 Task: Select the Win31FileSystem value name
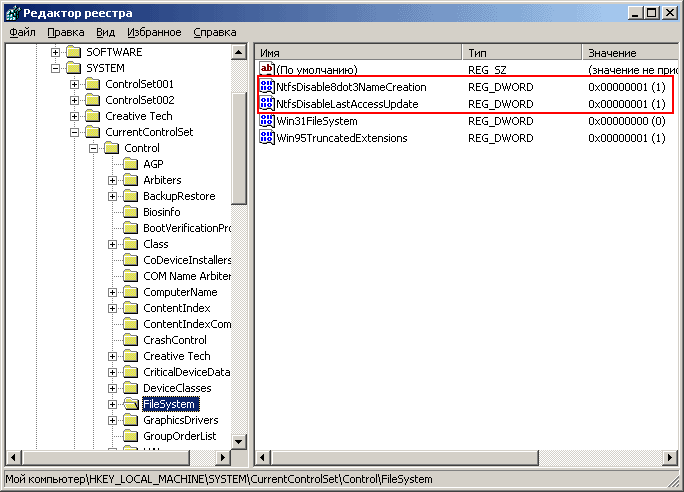(x=317, y=121)
